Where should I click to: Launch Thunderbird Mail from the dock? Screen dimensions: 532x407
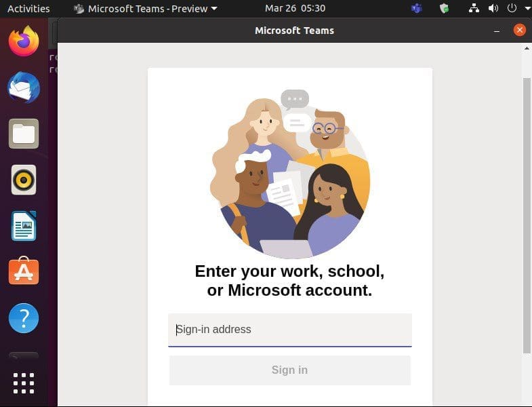(x=24, y=88)
